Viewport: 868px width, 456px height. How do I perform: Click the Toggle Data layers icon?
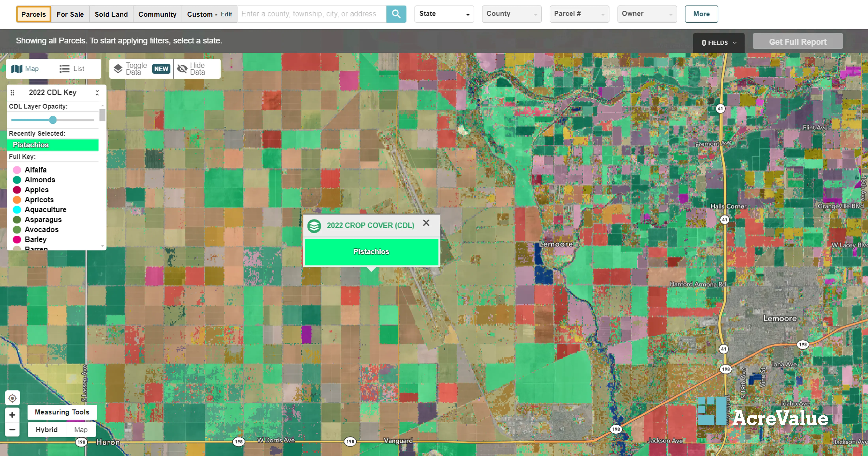118,68
